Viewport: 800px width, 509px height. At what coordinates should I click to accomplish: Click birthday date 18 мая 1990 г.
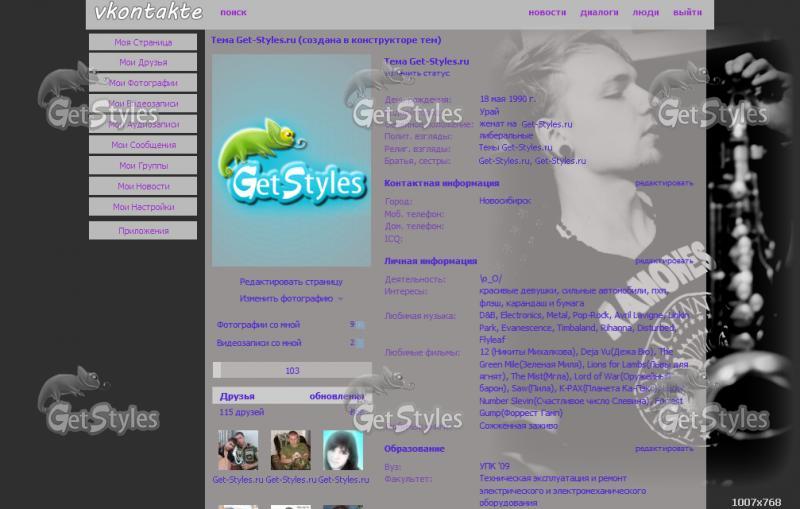[507, 99]
